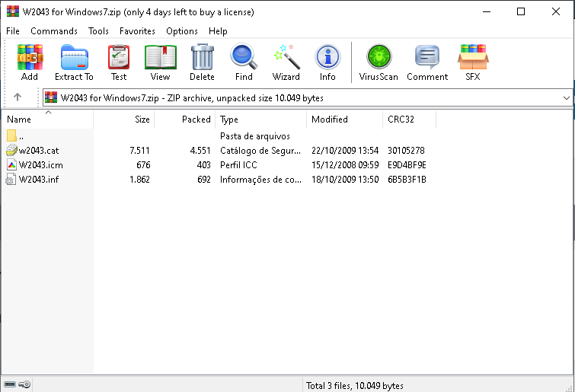This screenshot has height=392, width=575.
Task: Expand the address bar dropdown arrow
Action: (x=566, y=98)
